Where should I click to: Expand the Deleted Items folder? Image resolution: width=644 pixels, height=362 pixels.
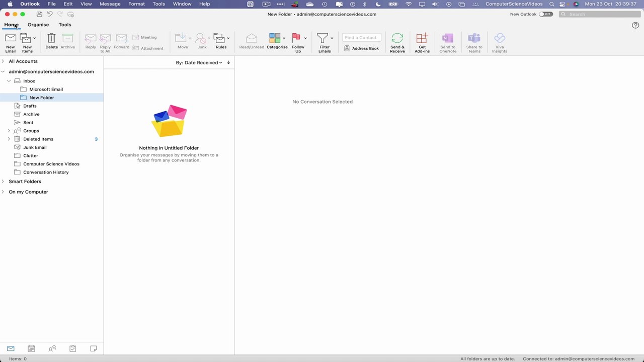[9, 139]
